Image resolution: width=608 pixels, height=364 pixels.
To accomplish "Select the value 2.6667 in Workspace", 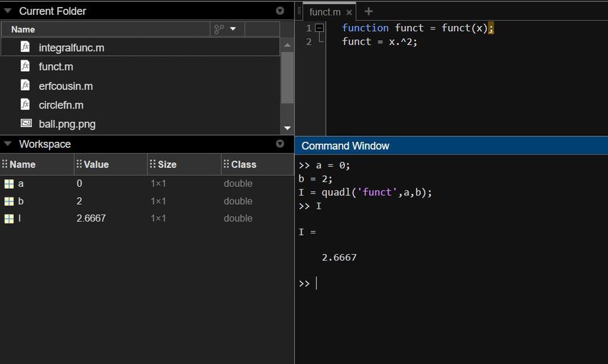I will [x=91, y=219].
